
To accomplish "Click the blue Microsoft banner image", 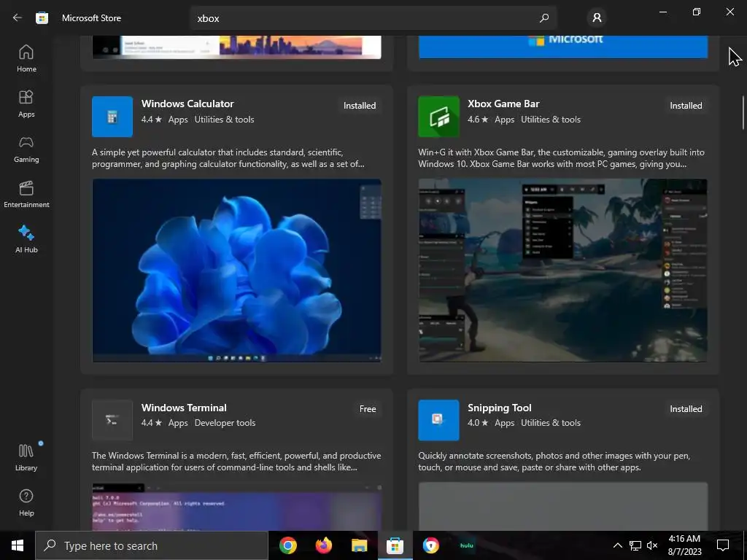I will pyautogui.click(x=563, y=47).
